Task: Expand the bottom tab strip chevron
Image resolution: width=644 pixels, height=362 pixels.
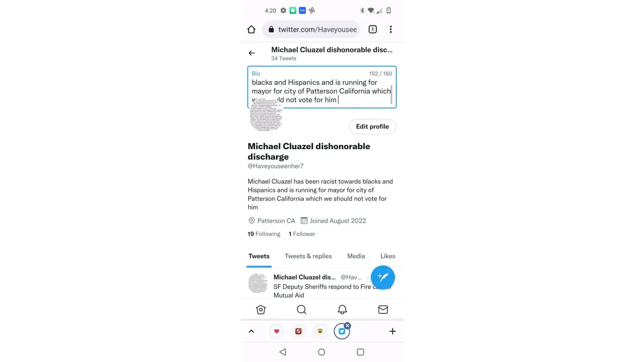Action: coord(251,331)
